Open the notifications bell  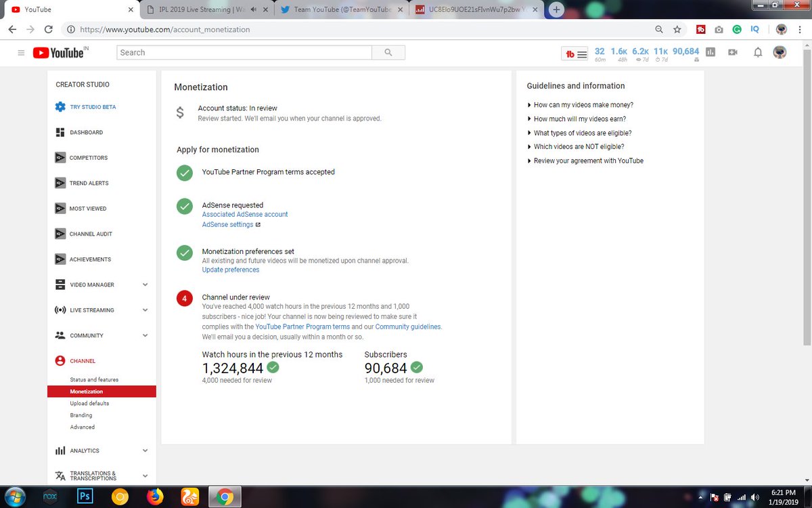tap(758, 53)
